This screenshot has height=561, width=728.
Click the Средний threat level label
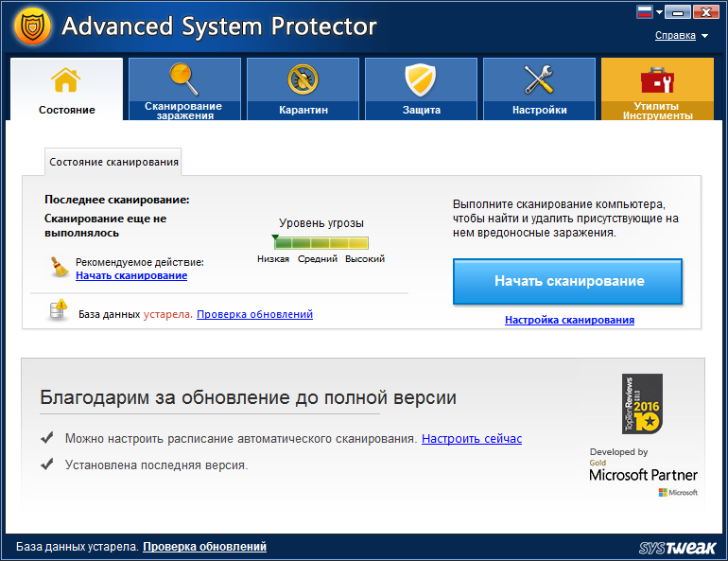coord(318,259)
